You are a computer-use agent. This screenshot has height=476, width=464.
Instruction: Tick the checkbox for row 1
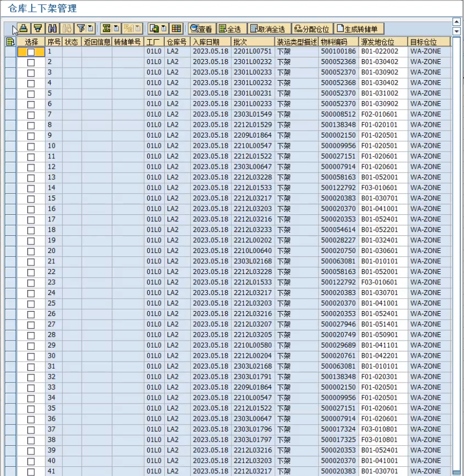click(x=31, y=52)
